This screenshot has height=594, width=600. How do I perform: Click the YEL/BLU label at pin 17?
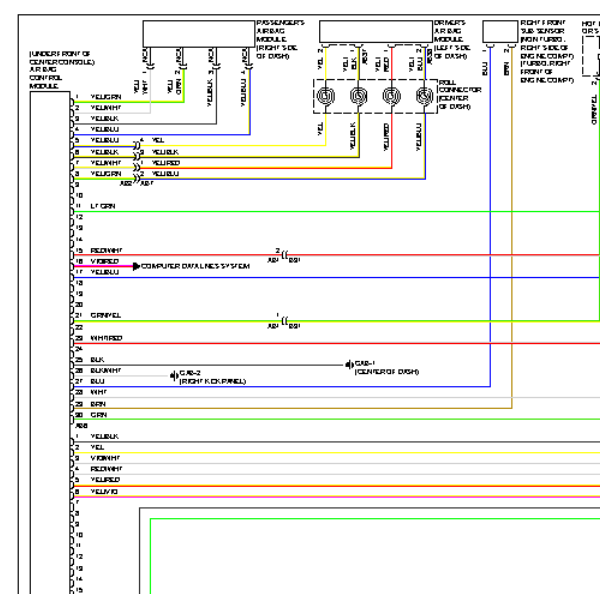pyautogui.click(x=104, y=272)
